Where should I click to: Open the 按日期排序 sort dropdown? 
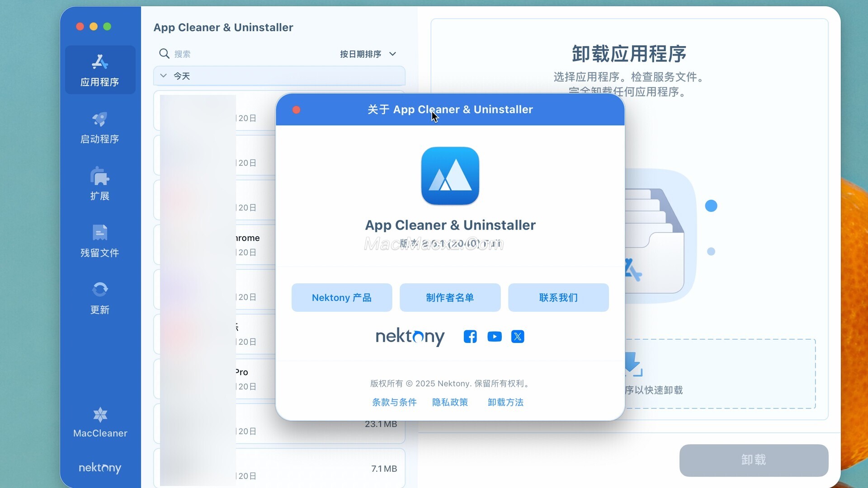tap(368, 54)
